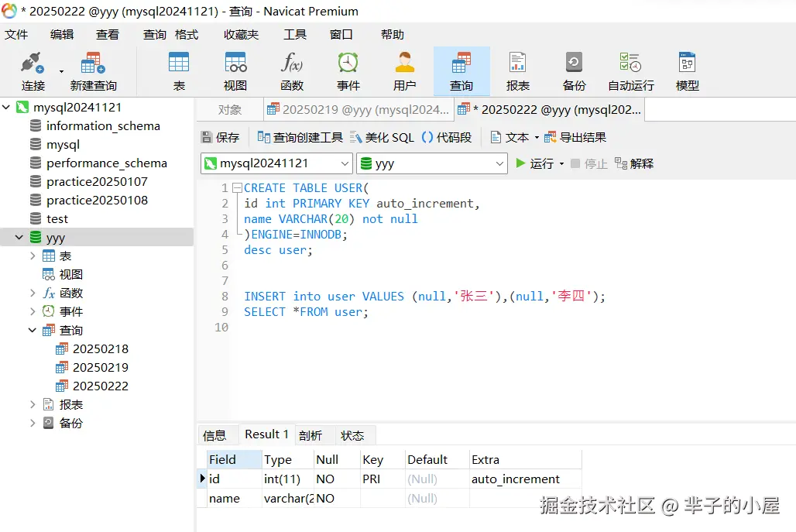Select the 视图 node in tree
The width and height of the screenshot is (796, 532).
70,275
